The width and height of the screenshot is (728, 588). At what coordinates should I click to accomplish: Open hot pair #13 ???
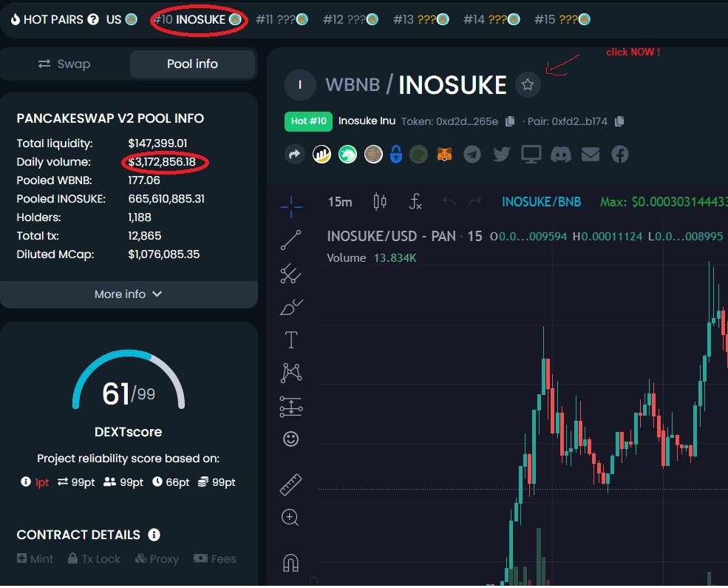point(421,19)
